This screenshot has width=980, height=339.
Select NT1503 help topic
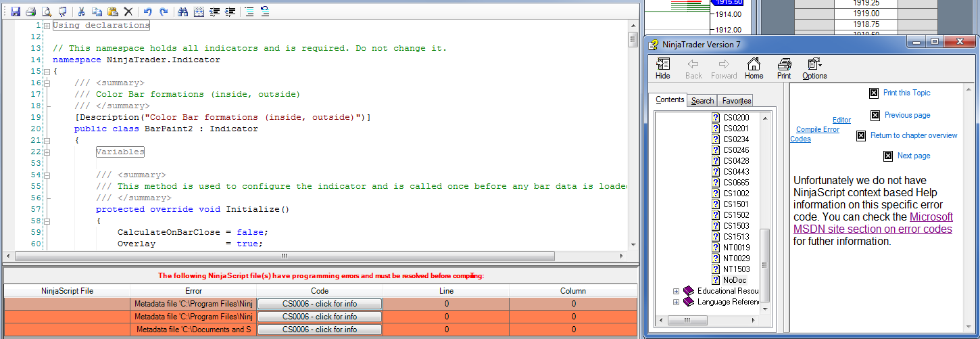(735, 269)
